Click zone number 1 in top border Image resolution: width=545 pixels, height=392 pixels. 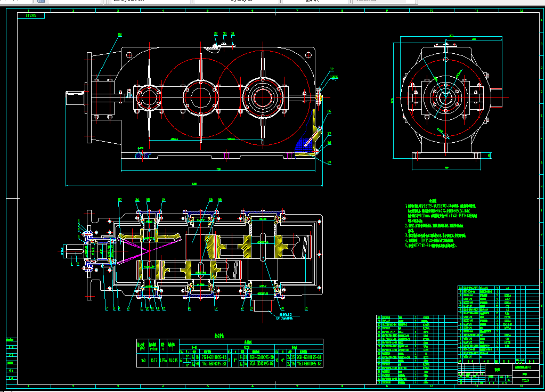pyautogui.click(x=28, y=11)
